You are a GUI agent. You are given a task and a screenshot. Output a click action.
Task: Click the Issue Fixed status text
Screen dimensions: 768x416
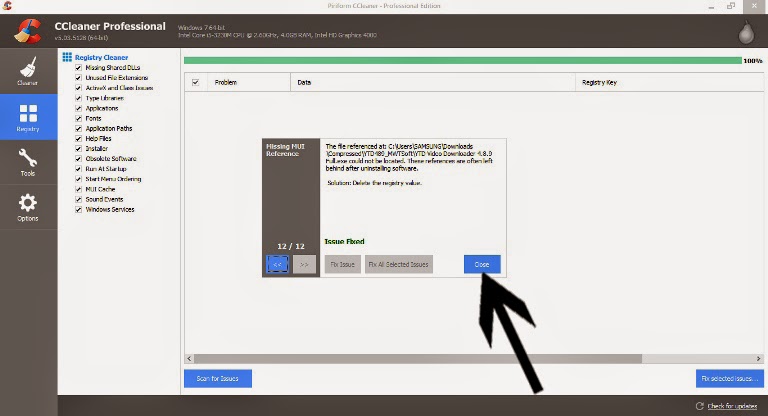(x=344, y=242)
